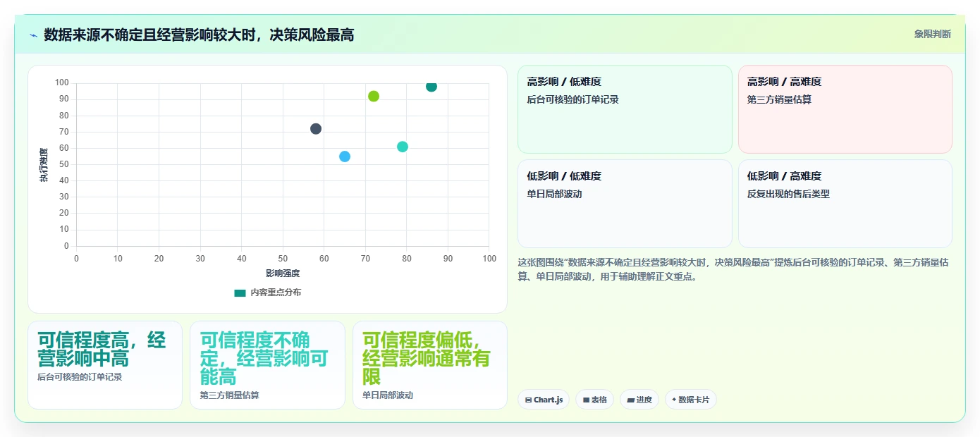980x437 pixels.
Task: Select the 可信程度偏低，经营影响通常有限 card
Action: [x=430, y=365]
